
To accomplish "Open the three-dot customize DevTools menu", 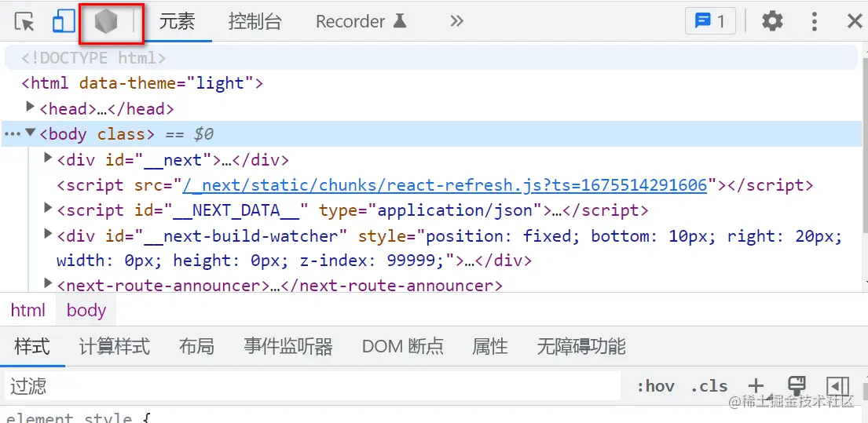I will [x=815, y=21].
